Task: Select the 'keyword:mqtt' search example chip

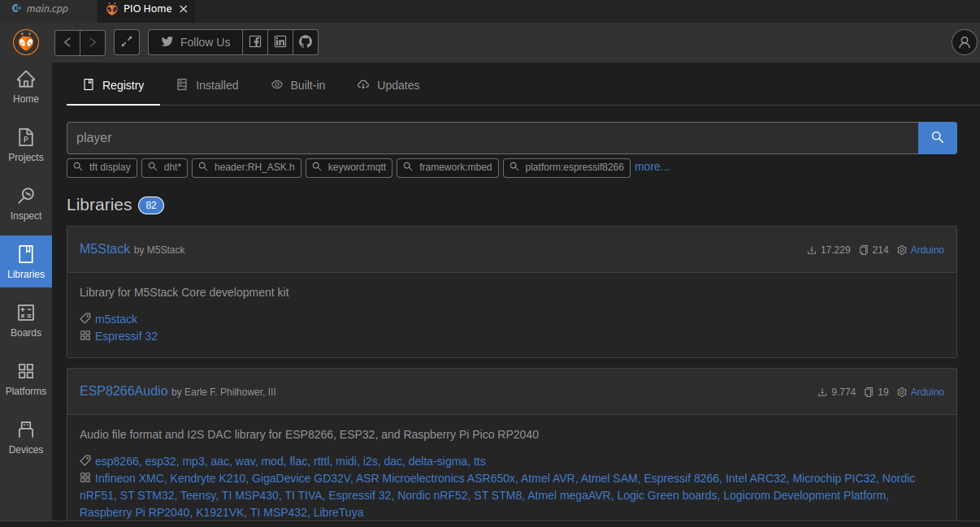Action: coord(349,167)
